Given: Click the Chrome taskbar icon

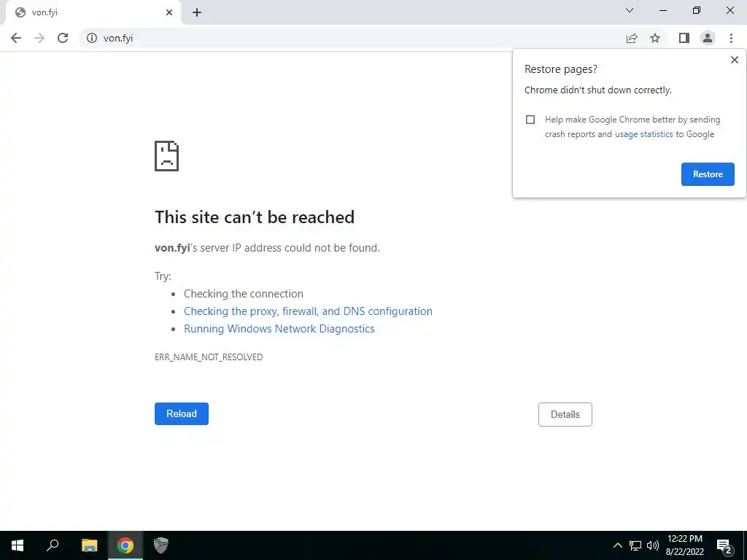Looking at the screenshot, I should [x=125, y=545].
